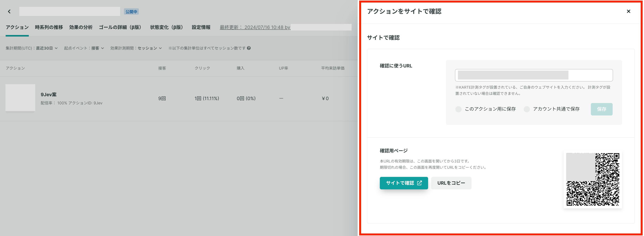Click the 平均来訪単価 column header
Screen dimensions: 644x236
333,68
